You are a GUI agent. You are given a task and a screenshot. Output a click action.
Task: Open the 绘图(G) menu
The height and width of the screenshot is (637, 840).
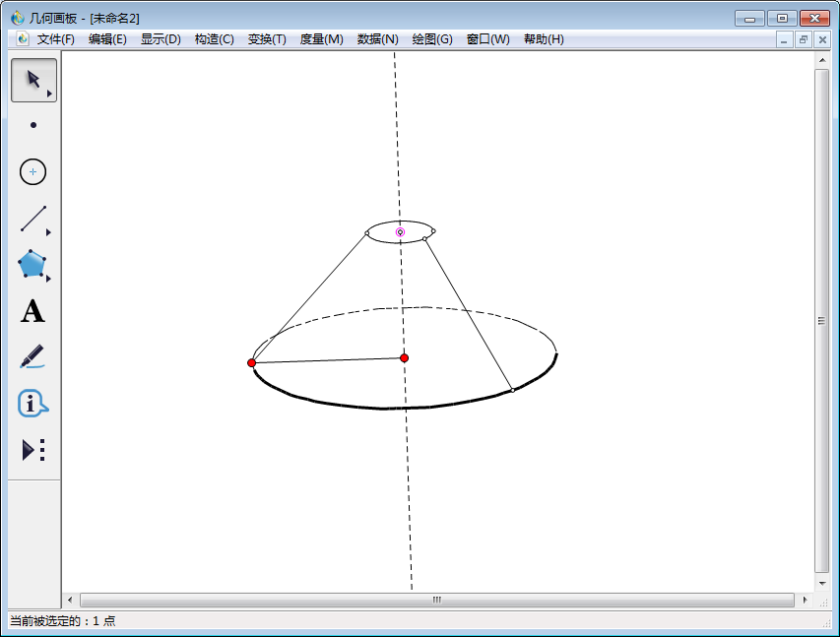click(x=432, y=39)
